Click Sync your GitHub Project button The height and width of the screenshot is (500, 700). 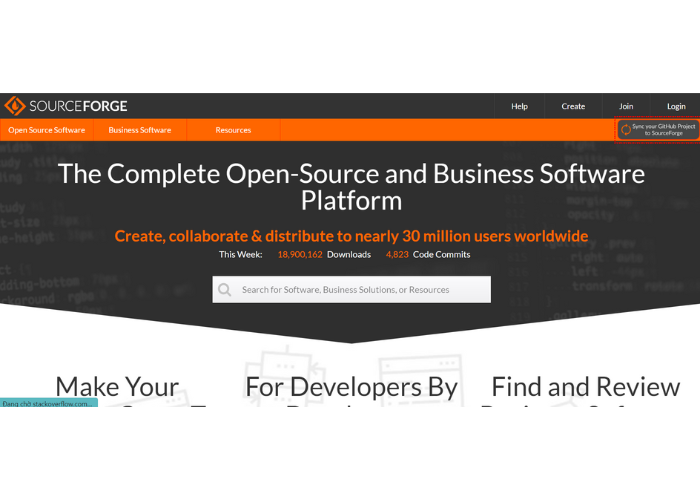(x=658, y=130)
